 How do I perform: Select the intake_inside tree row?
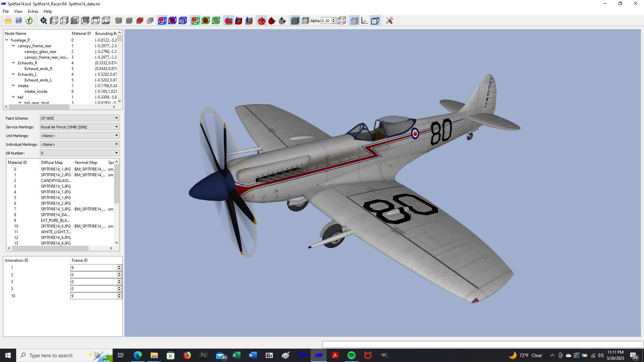coord(60,92)
